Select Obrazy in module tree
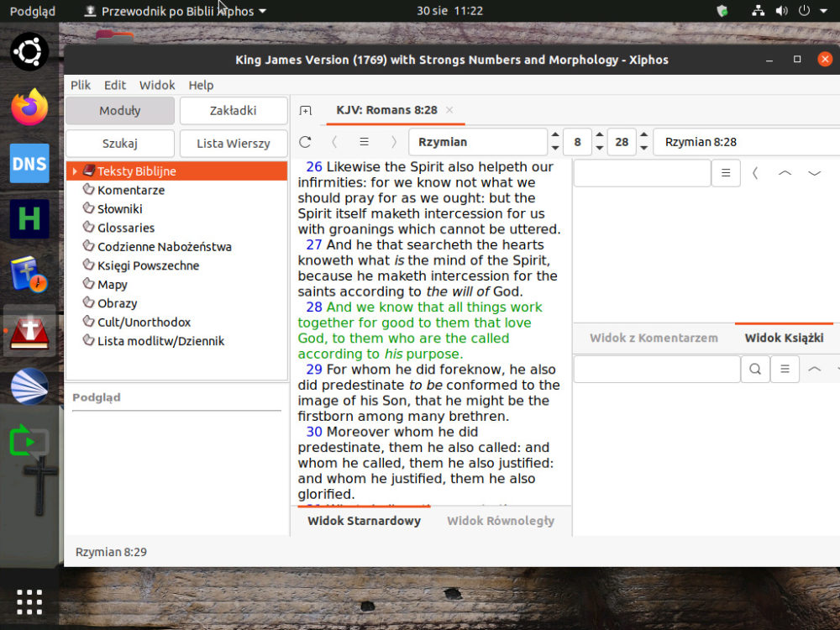 click(117, 303)
